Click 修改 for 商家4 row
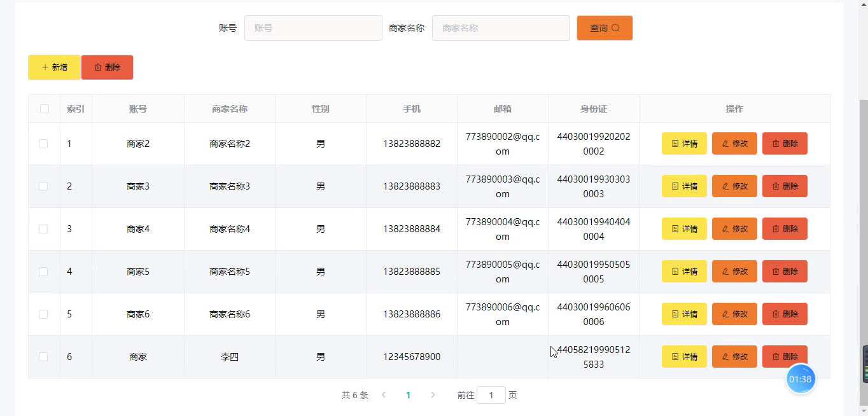 coord(734,229)
